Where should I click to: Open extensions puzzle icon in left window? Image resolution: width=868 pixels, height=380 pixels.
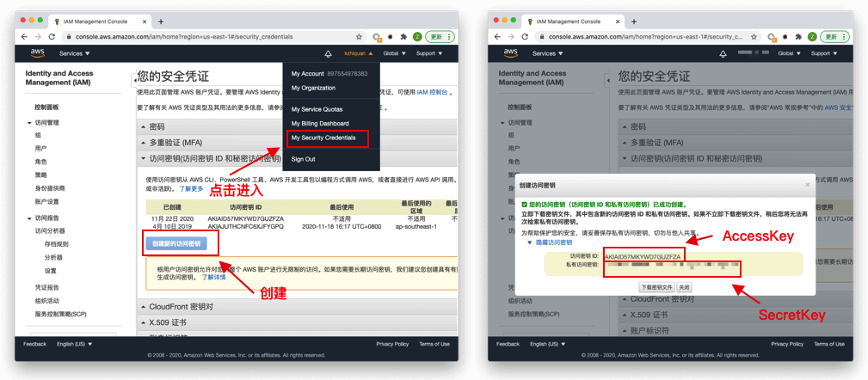tap(403, 36)
